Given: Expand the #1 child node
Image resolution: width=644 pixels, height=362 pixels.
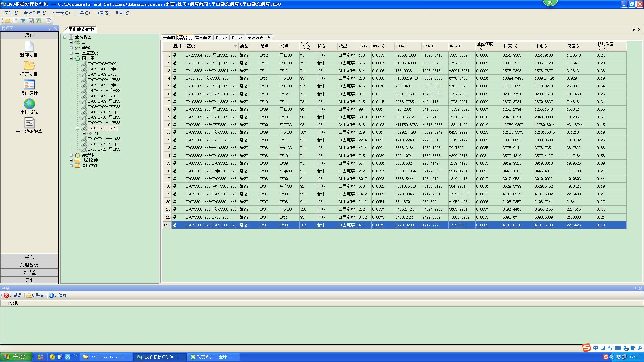Looking at the screenshot, I should (84, 133).
